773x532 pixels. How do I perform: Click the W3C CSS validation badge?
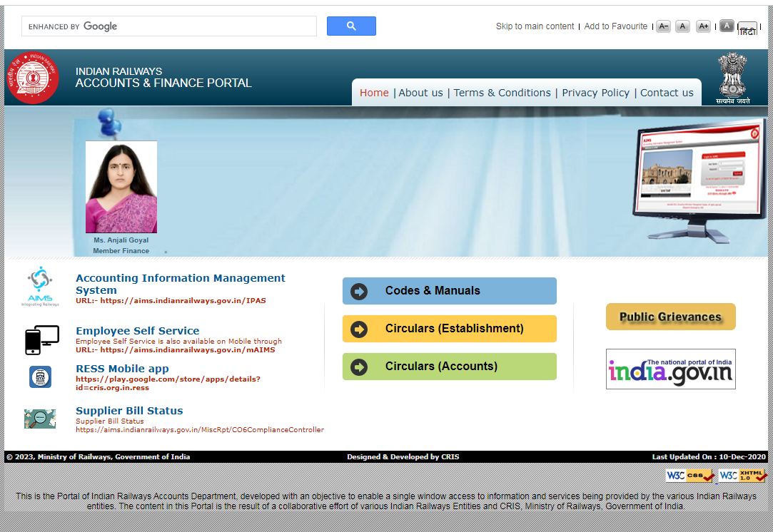[x=689, y=475]
